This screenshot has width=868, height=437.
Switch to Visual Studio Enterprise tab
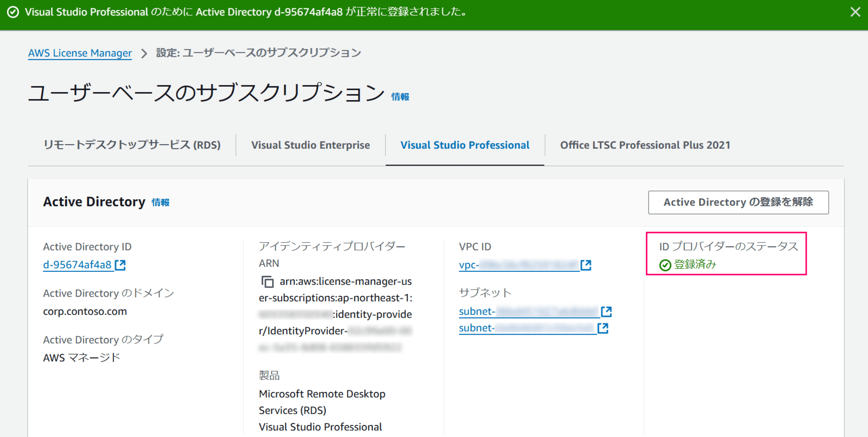(x=311, y=145)
